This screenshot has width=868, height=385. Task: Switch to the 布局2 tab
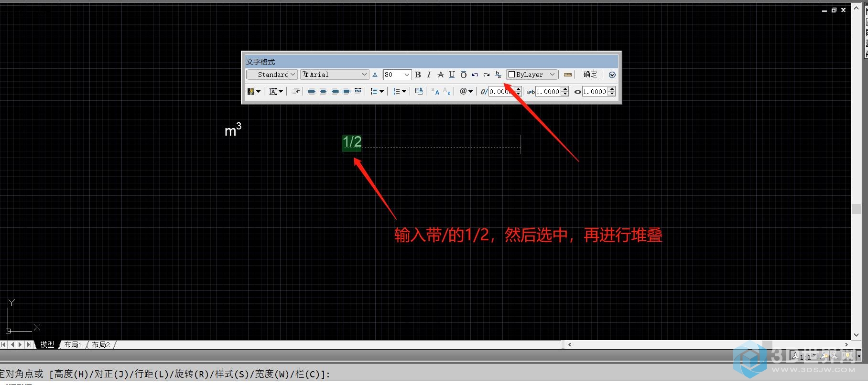tap(101, 344)
